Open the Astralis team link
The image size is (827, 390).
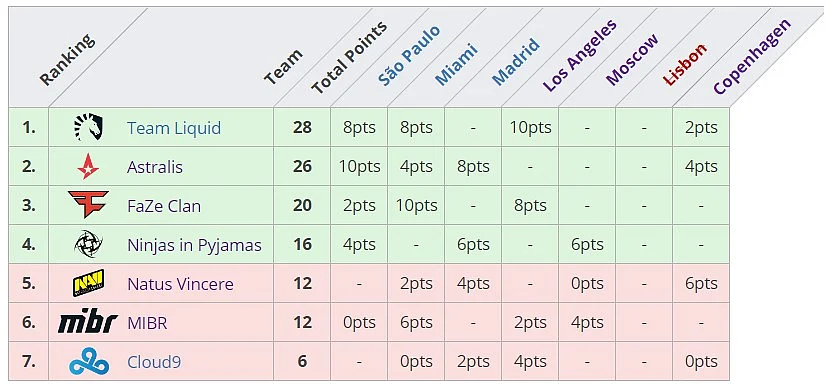click(x=155, y=167)
